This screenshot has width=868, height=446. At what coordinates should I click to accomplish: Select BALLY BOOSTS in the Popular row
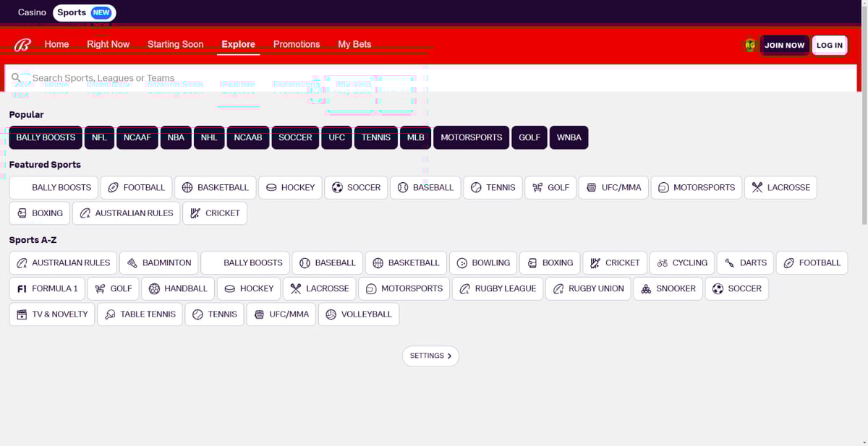coord(46,137)
